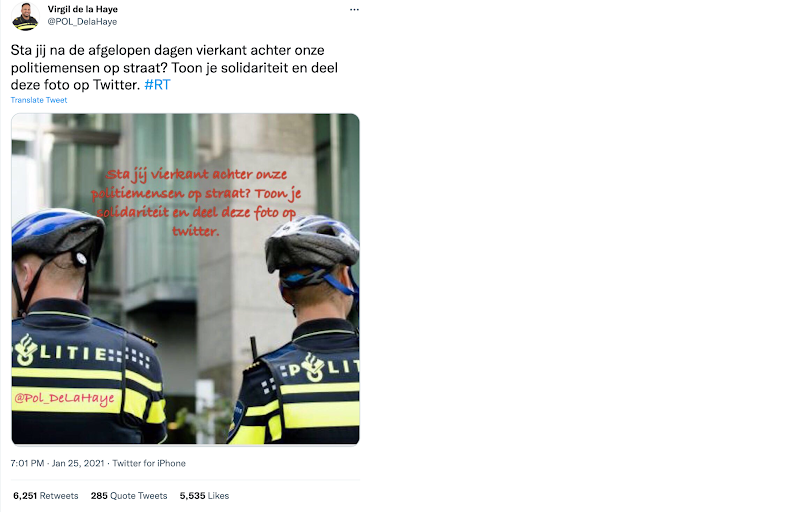
Task: Click the @Pol_DeLaHaye watermark in the photo
Action: [64, 398]
